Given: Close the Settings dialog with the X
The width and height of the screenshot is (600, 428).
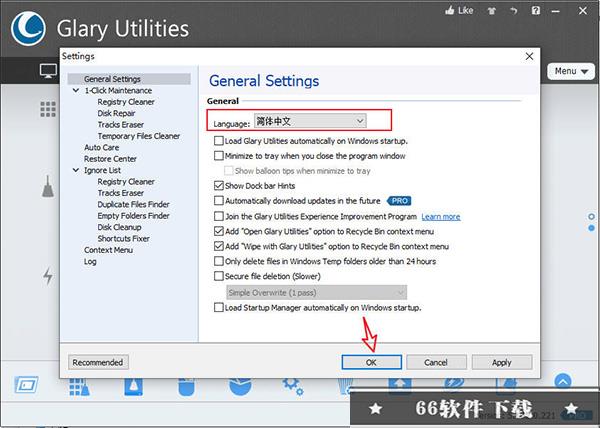Looking at the screenshot, I should click(530, 56).
